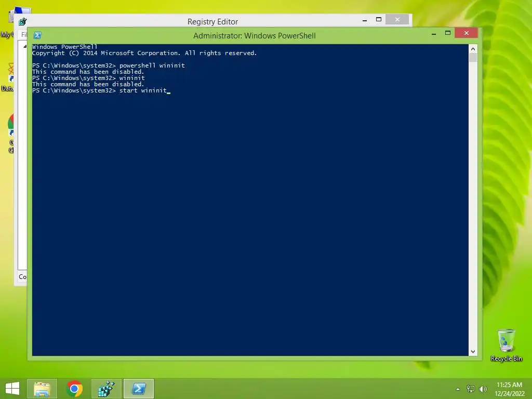532x399 pixels.
Task: Show hidden tray icons arrow
Action: 458,389
